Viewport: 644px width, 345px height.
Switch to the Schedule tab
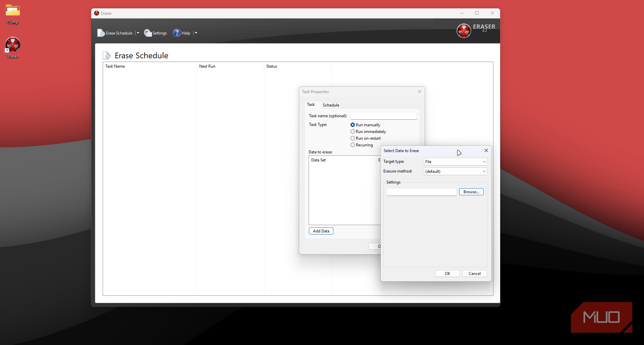[331, 105]
